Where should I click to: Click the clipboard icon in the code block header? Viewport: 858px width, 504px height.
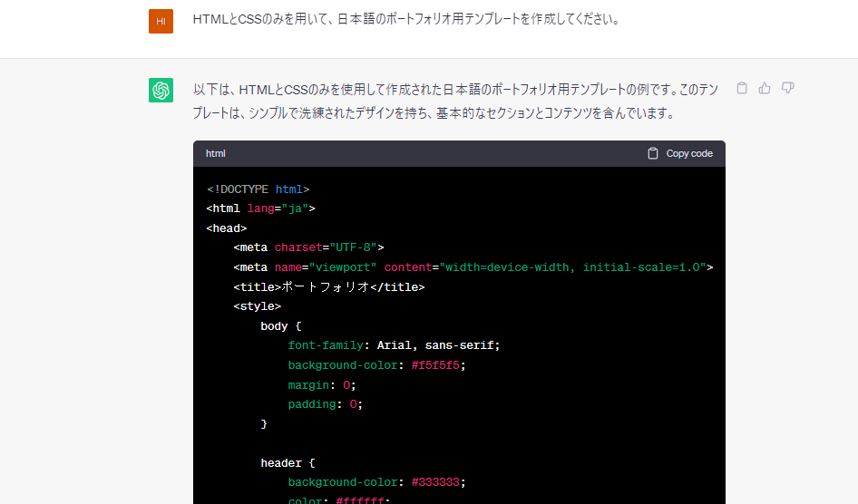(653, 153)
